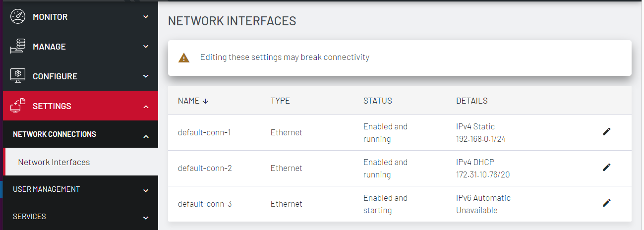Collapse the Settings section chevron

point(146,106)
